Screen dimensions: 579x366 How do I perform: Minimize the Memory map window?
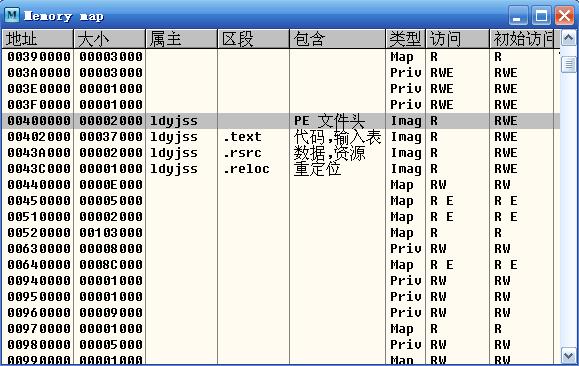point(518,16)
